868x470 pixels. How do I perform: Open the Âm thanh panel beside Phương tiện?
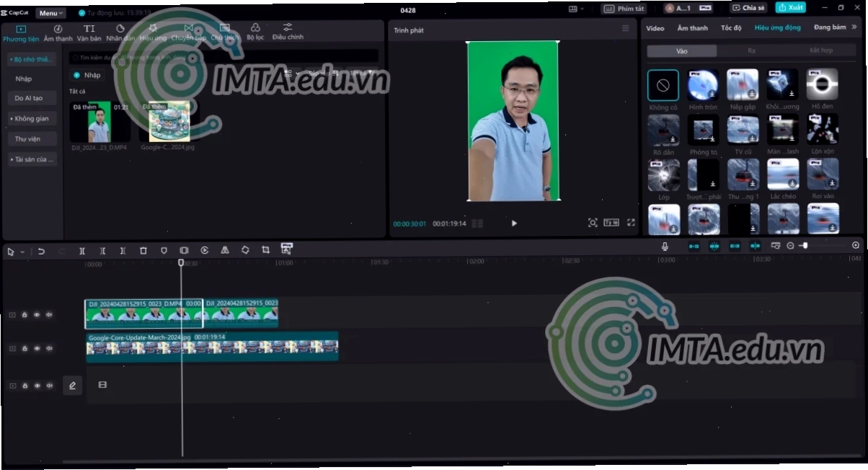click(58, 33)
